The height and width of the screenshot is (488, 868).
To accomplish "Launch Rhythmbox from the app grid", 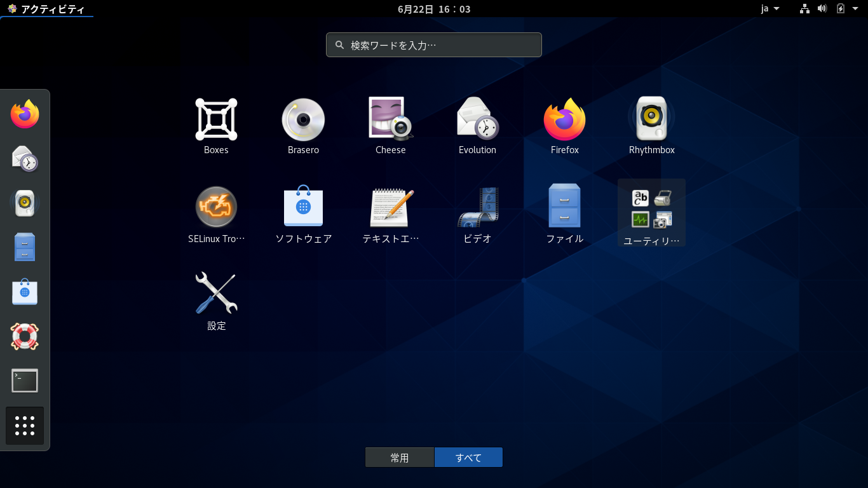I will tap(651, 126).
